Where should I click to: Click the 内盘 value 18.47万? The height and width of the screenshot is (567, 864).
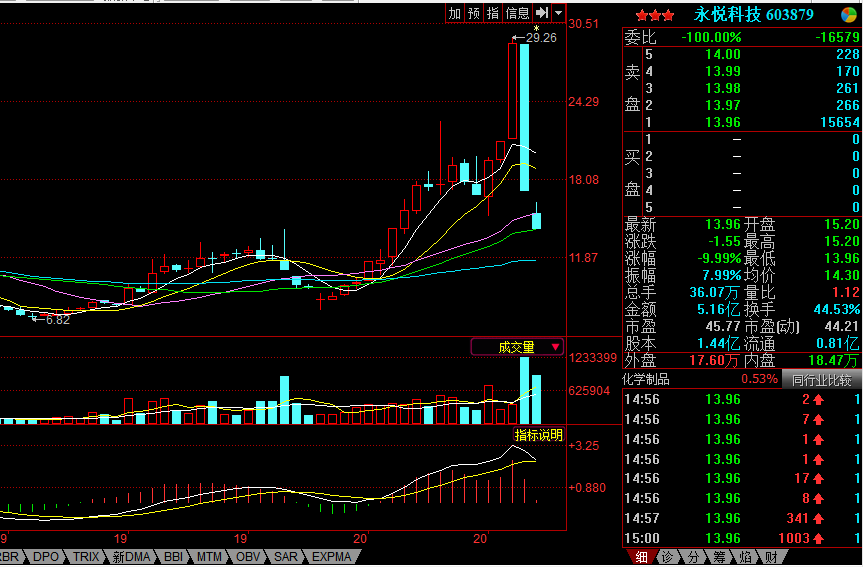(834, 361)
